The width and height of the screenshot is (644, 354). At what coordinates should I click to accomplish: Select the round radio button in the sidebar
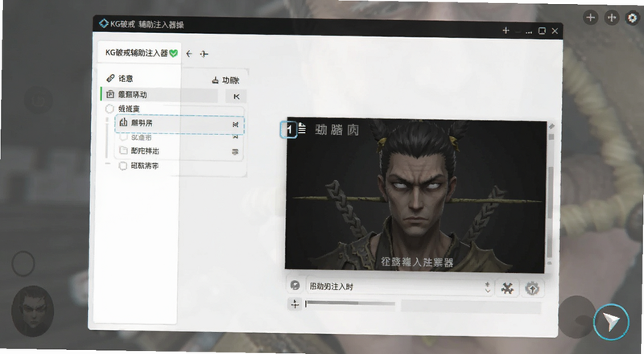tap(109, 109)
